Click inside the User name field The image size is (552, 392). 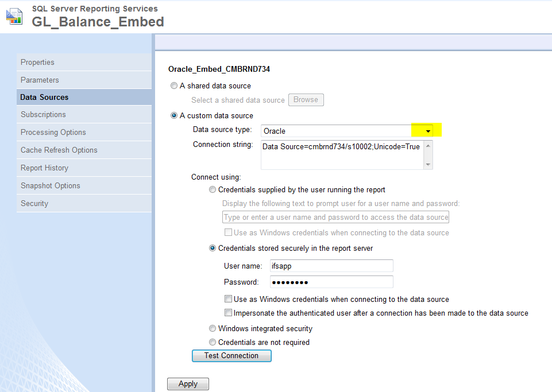331,266
